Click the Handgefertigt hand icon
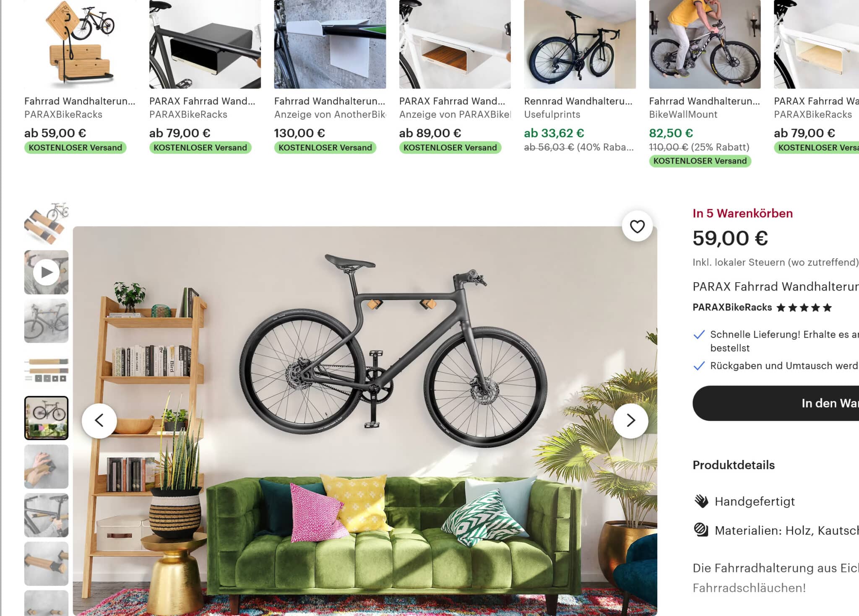 (701, 501)
